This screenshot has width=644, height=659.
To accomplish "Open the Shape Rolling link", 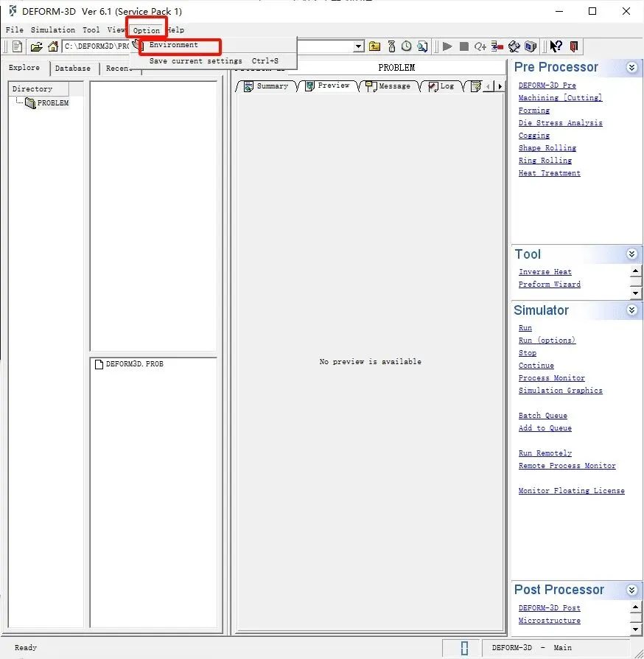I will coord(547,148).
